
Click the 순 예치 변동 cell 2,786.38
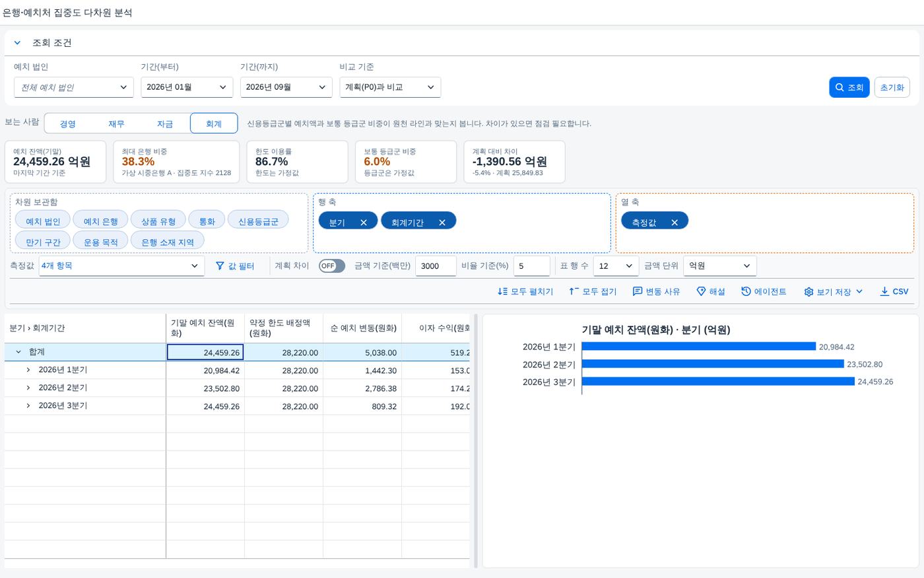362,388
